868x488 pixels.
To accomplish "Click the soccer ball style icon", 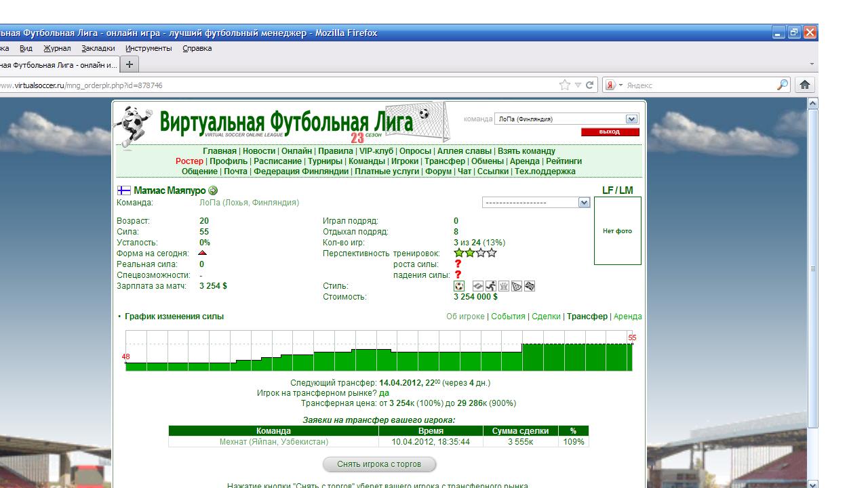I will click(x=459, y=286).
